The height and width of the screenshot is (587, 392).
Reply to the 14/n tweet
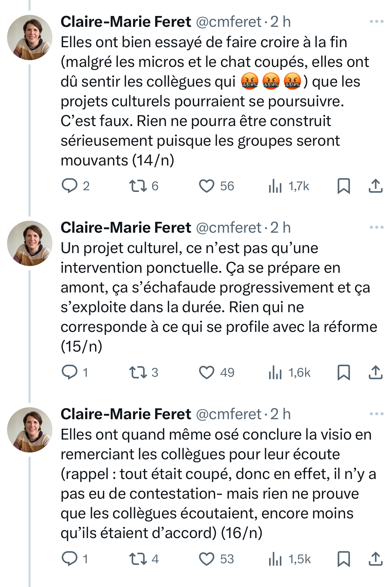[70, 186]
